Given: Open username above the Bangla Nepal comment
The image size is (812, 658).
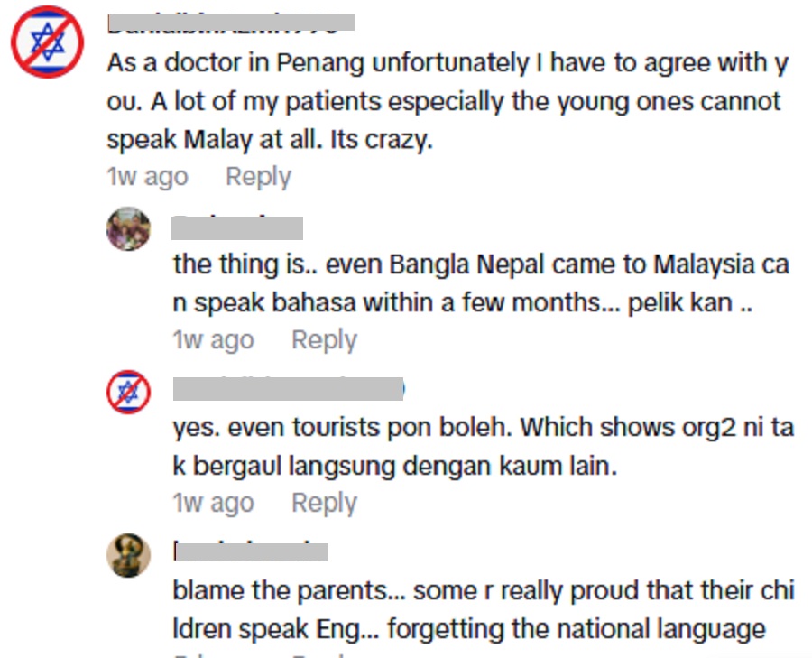Looking at the screenshot, I should [x=237, y=227].
